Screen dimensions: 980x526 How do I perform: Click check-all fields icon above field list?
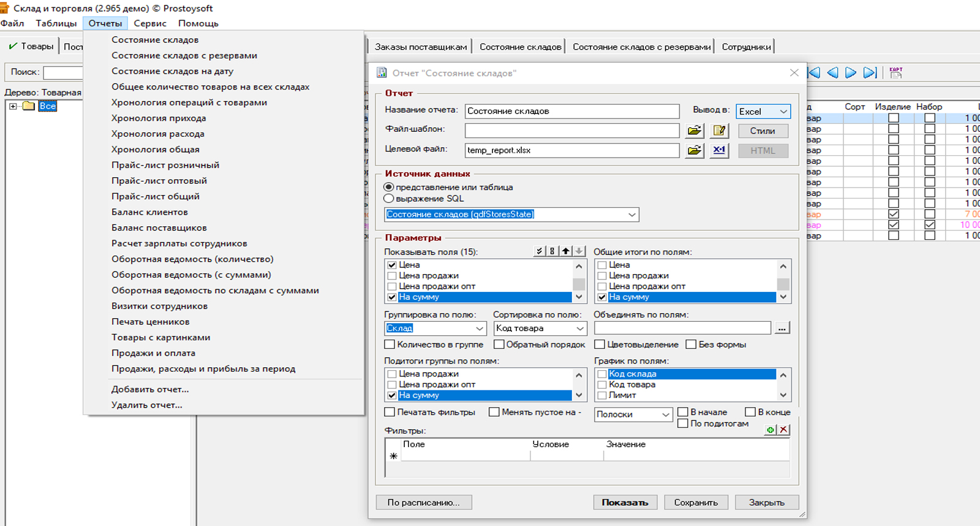pyautogui.click(x=539, y=251)
